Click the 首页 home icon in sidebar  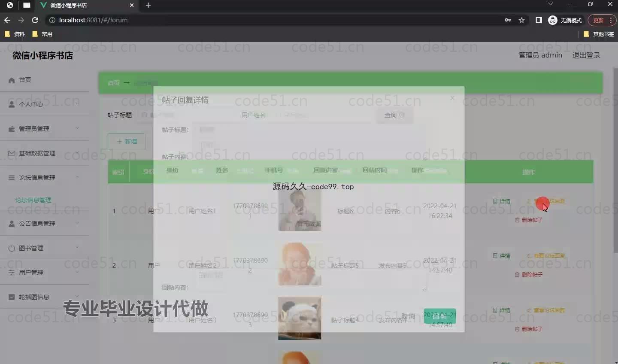(x=12, y=80)
